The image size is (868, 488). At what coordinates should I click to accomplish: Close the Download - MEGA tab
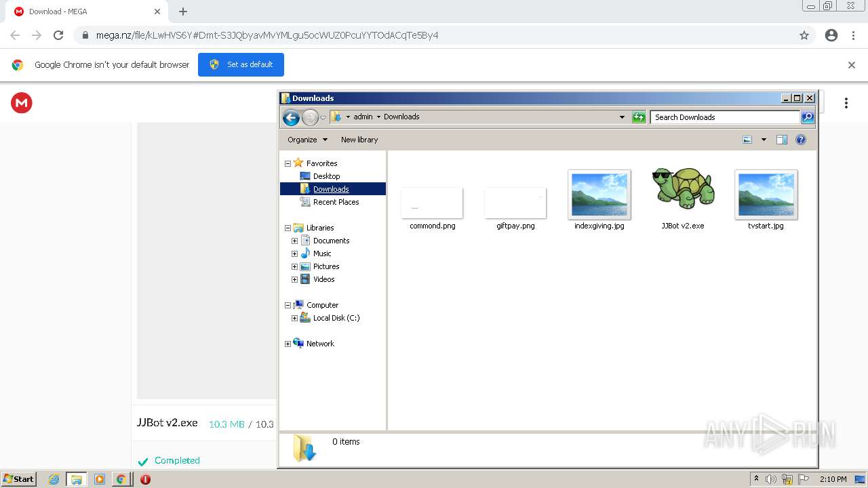[x=157, y=12]
